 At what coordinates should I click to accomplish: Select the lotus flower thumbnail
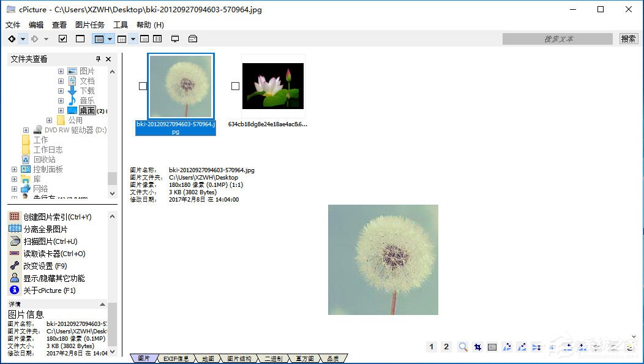273,86
